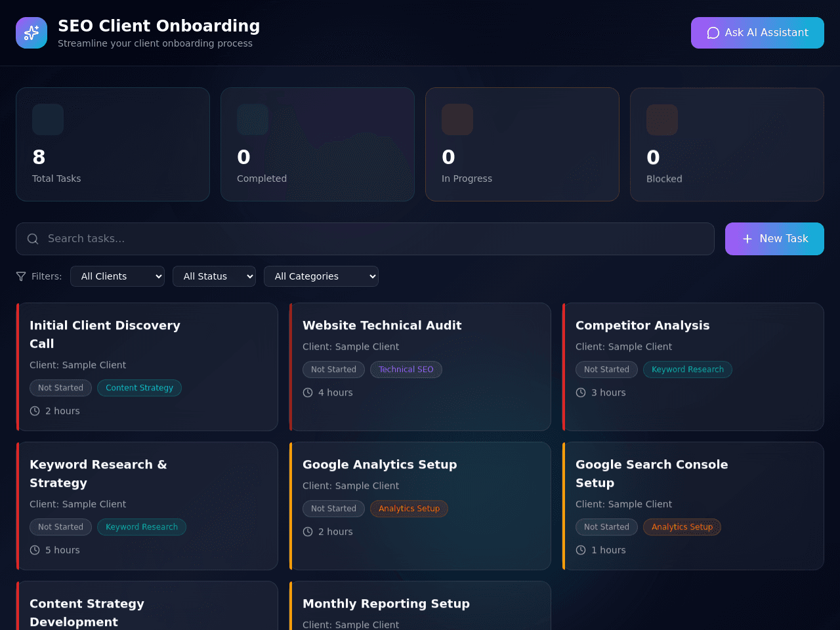Click Not Started badge on Competitor Analysis card
This screenshot has width=840, height=630.
click(606, 369)
